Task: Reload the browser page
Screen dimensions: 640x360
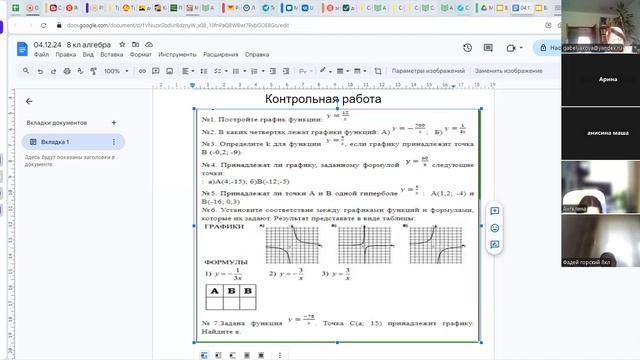Action: [x=43, y=25]
